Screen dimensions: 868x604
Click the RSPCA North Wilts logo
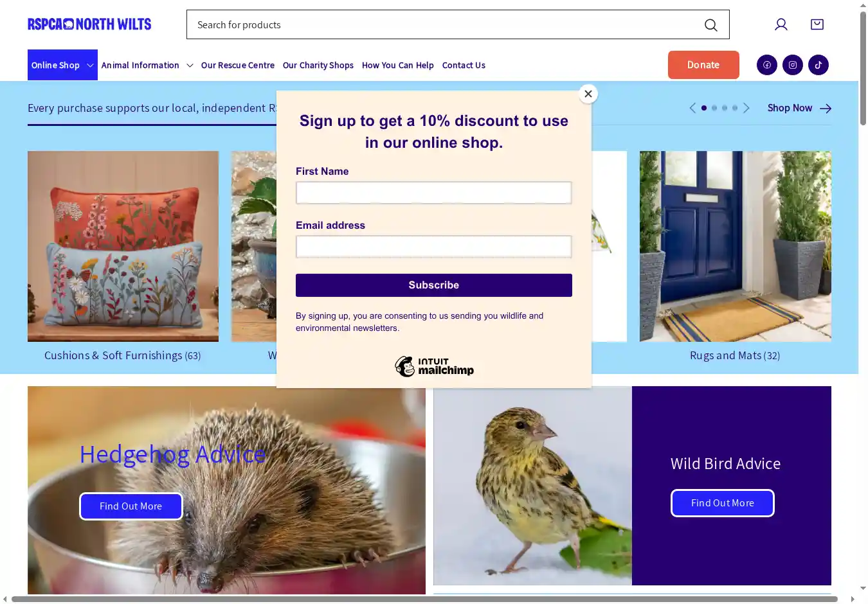(x=89, y=24)
